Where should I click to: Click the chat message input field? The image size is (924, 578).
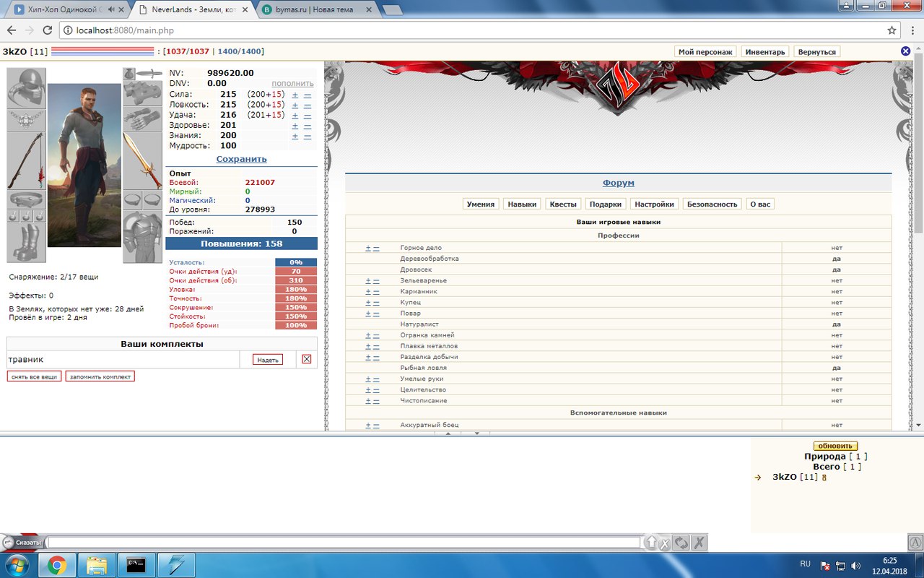[344, 542]
